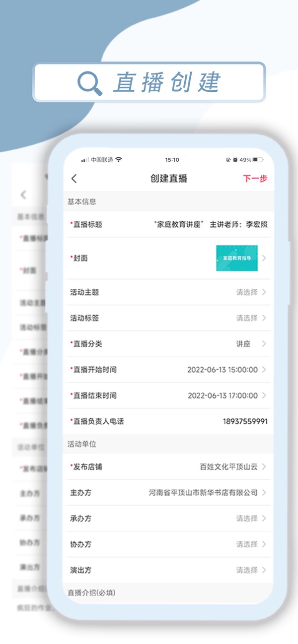
Task: Tap the back arrow in the header
Action: 74,179
